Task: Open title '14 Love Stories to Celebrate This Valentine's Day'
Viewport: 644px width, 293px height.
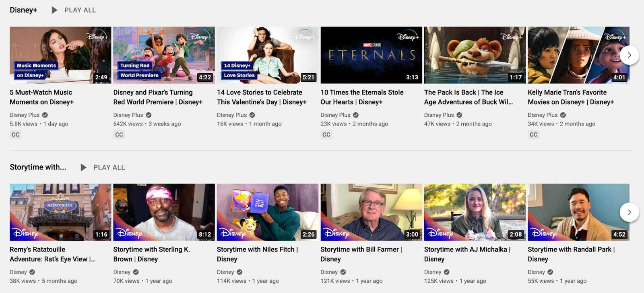Action: pos(262,97)
